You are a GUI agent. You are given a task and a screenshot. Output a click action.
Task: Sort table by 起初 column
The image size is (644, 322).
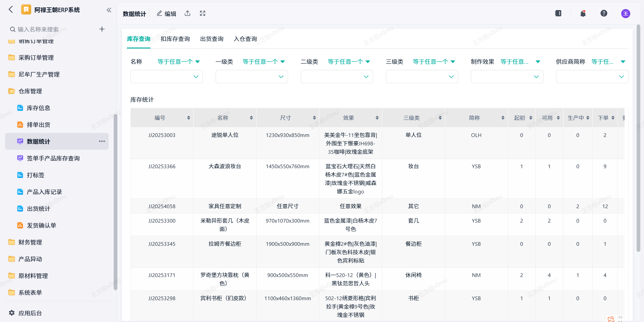coord(531,118)
